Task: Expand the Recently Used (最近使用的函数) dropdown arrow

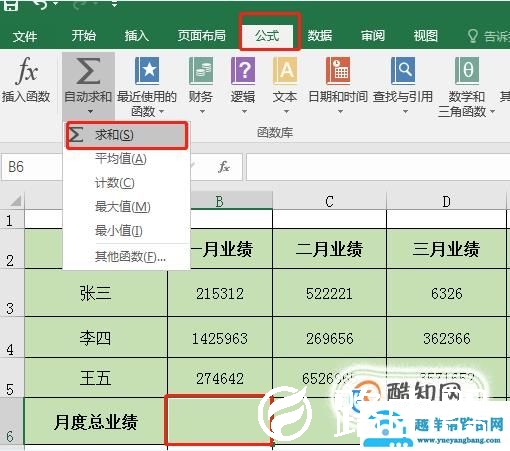Action: click(x=162, y=111)
